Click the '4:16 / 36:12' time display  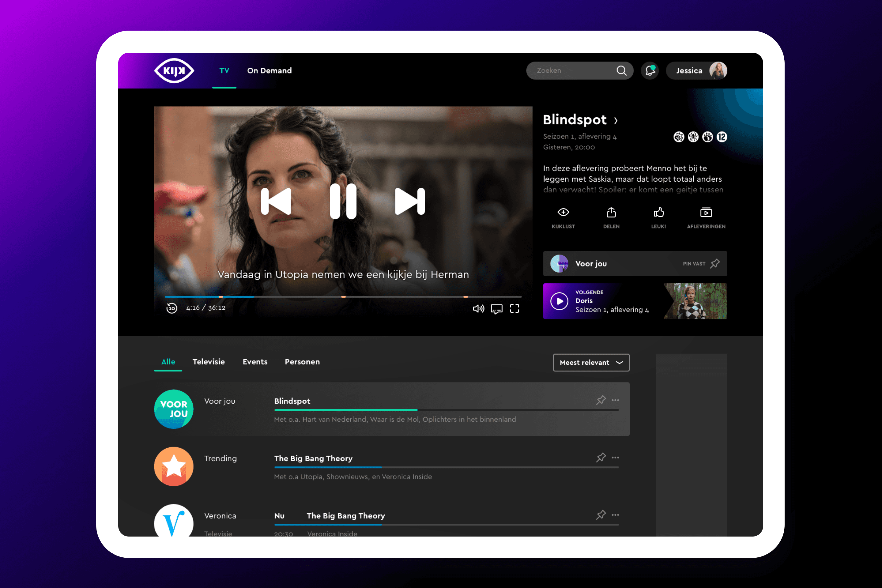(206, 307)
